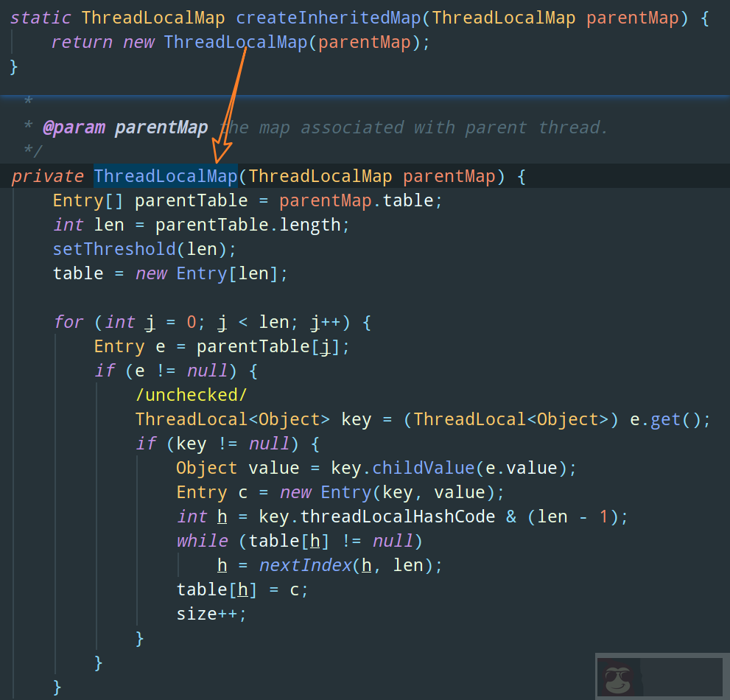Viewport: 730px width, 700px height.
Task: Click the @param parentMap Javadoc tag
Action: point(74,127)
